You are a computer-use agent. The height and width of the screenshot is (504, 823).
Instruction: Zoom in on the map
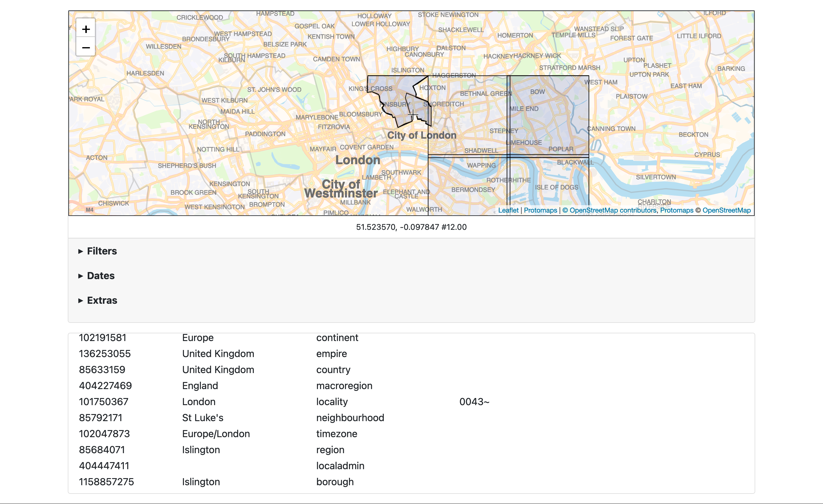pos(86,29)
